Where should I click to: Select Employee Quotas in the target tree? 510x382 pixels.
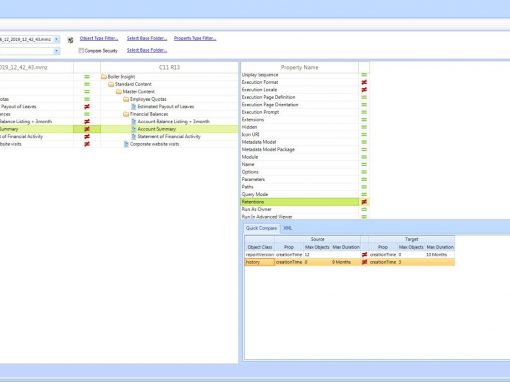148,99
